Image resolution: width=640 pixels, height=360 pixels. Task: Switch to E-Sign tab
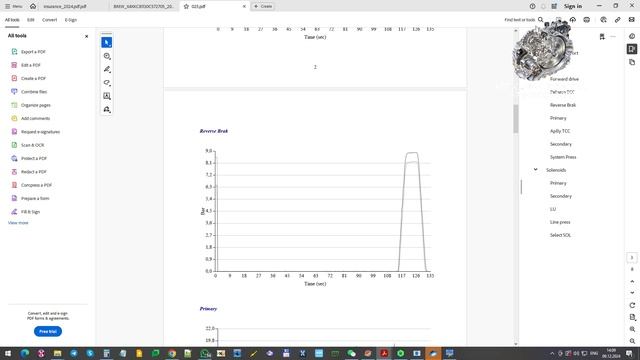point(71,20)
